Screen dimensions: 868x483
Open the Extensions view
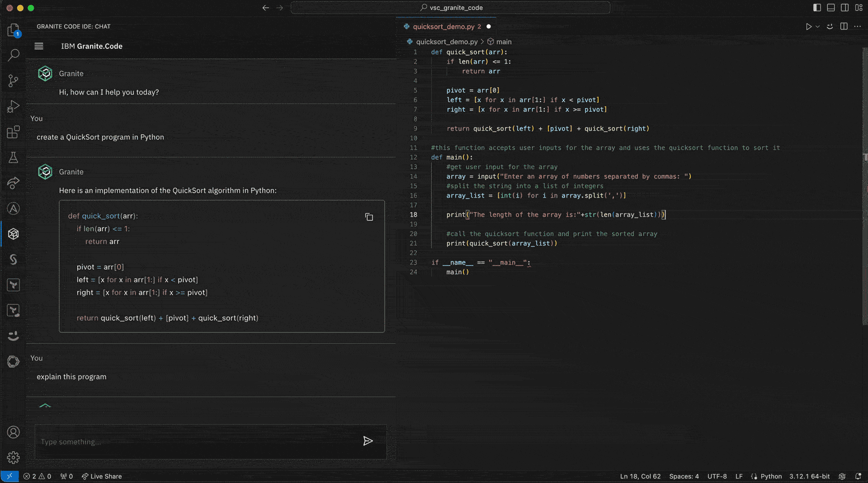(x=13, y=132)
